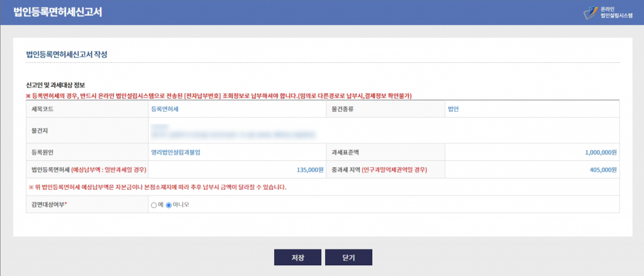Click the 과세표준액 label cell
Screen dimensions: 644x276
click(x=386, y=152)
